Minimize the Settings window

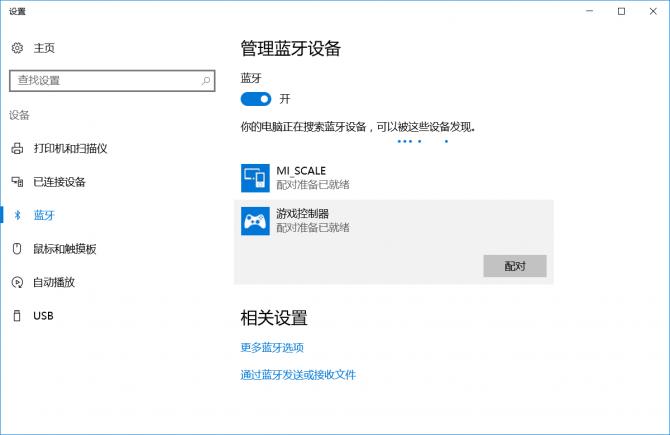pyautogui.click(x=590, y=11)
